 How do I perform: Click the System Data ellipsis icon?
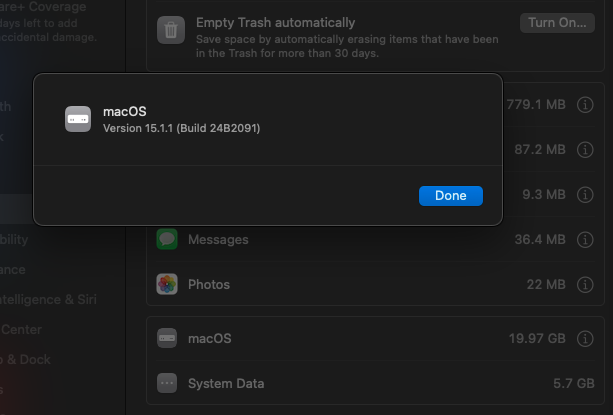(167, 382)
